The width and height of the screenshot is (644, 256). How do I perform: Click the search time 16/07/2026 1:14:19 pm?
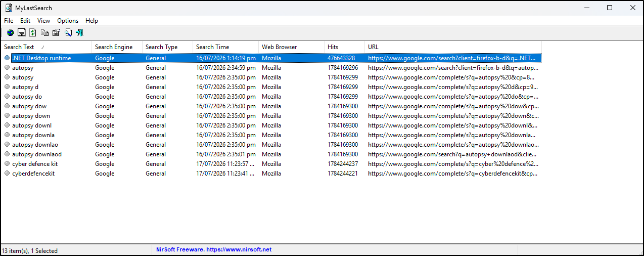click(226, 58)
